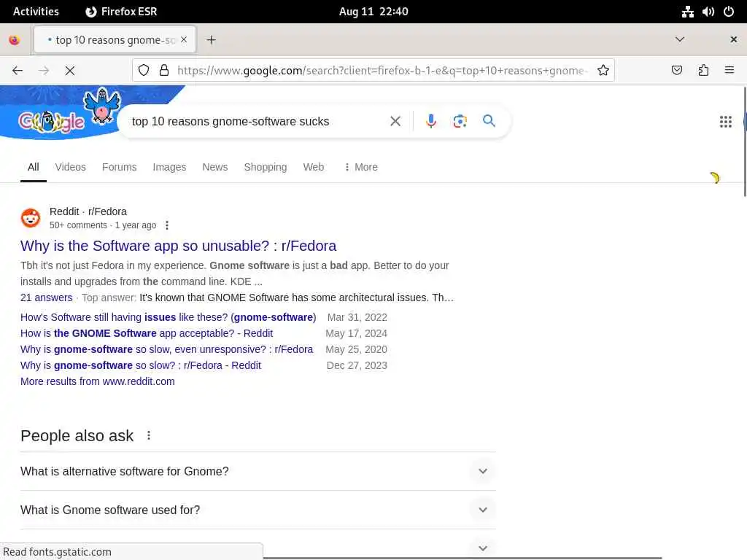Viewport: 747px width, 560px height.
Task: Submit search with magnifying glass icon
Action: click(x=489, y=121)
